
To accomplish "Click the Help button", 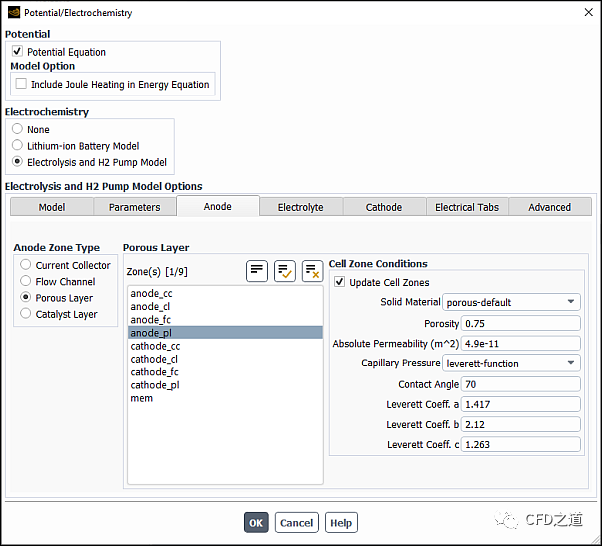I will point(341,523).
